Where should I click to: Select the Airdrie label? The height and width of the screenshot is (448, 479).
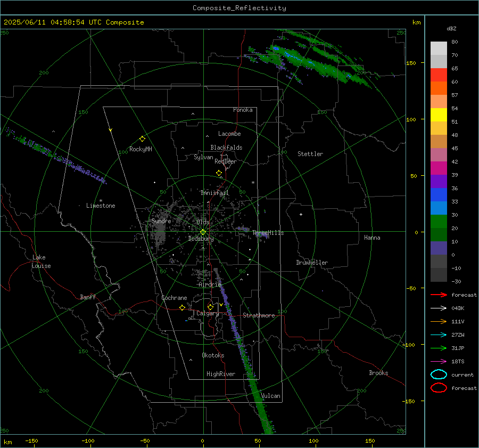coord(210,284)
